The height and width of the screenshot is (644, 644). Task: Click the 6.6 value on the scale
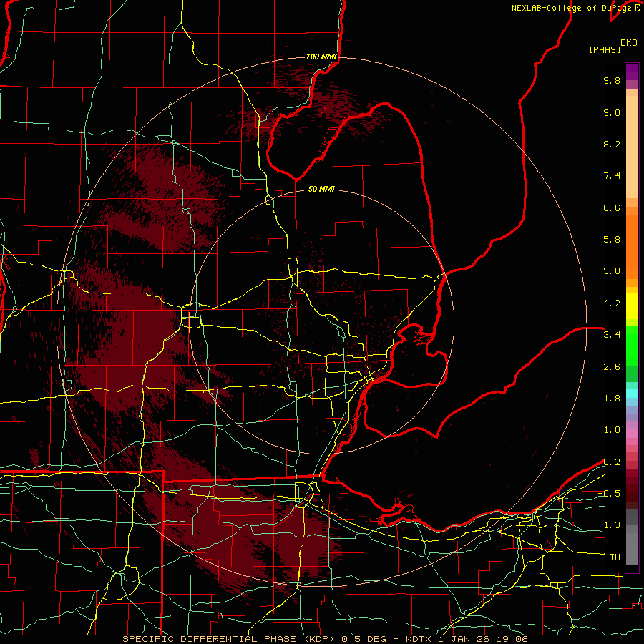tap(612, 208)
